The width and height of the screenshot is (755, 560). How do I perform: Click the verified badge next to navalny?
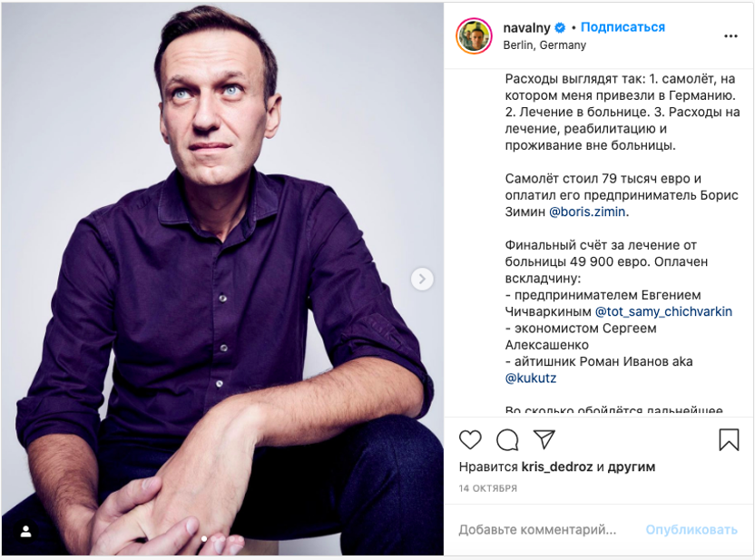pos(560,28)
